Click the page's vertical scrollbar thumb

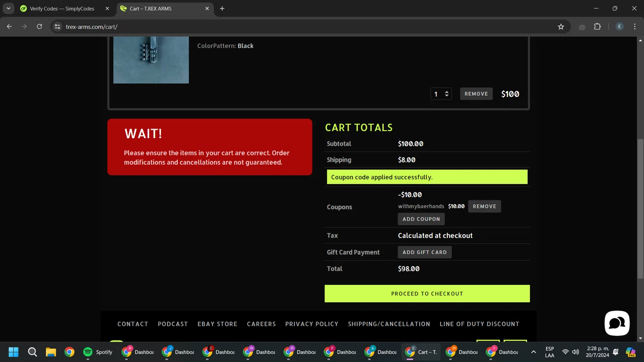tap(640, 208)
